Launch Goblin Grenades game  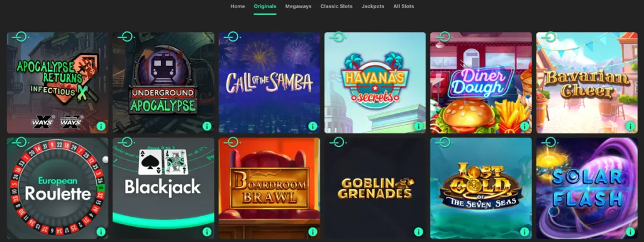375,188
